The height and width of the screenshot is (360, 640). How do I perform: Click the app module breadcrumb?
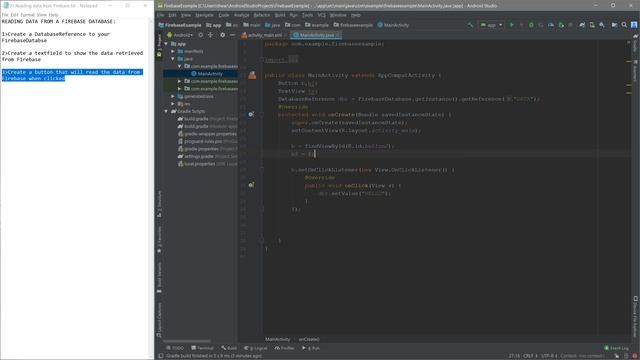pyautogui.click(x=213, y=25)
